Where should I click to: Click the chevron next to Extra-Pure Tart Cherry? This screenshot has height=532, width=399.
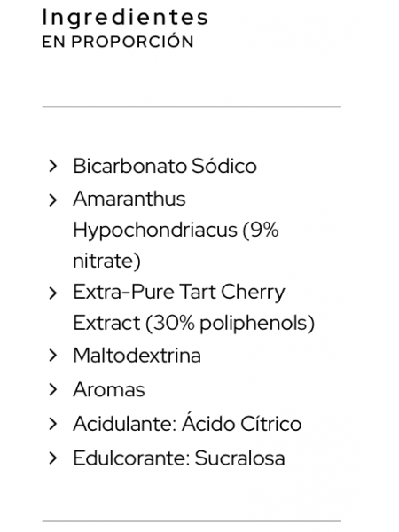[52, 293]
